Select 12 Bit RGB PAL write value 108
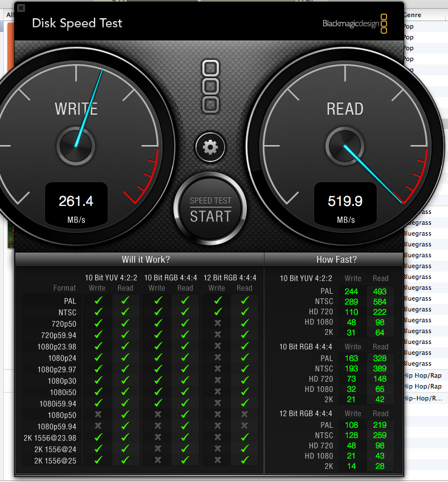This screenshot has width=448, height=482. [x=351, y=425]
